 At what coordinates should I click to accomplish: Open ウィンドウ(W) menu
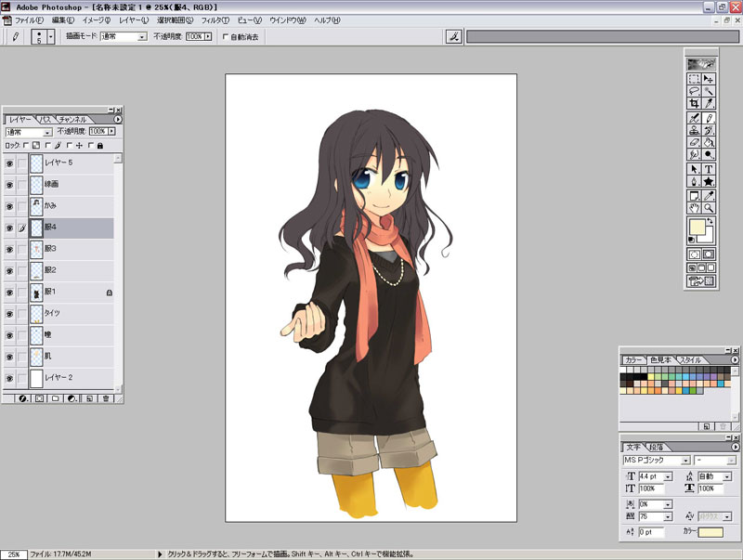tap(288, 20)
